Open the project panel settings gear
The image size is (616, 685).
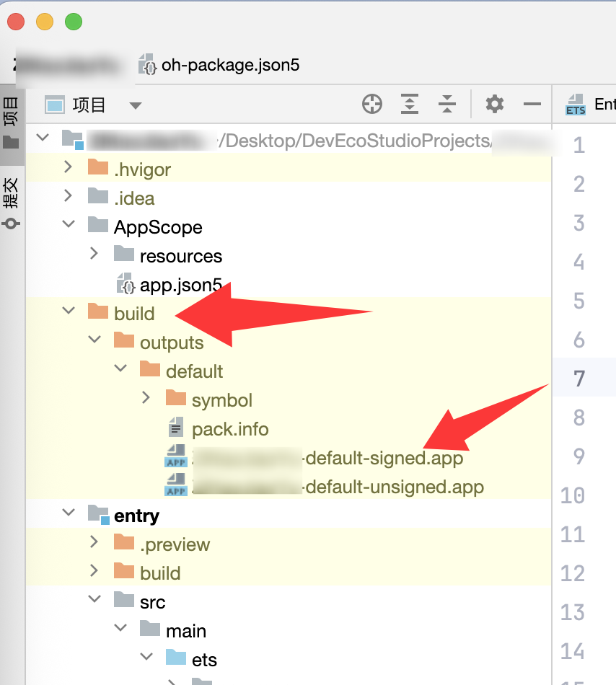click(495, 105)
